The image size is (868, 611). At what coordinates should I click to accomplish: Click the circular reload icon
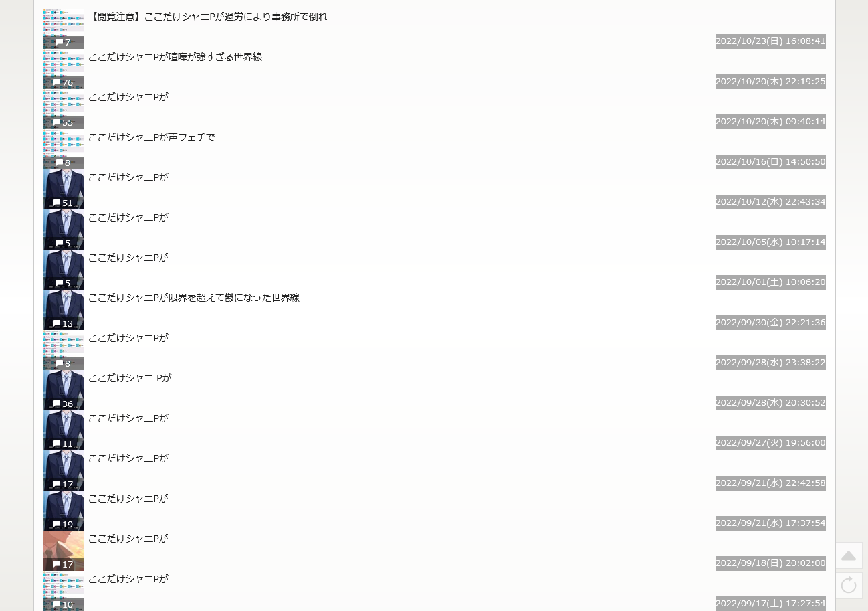pos(849,586)
